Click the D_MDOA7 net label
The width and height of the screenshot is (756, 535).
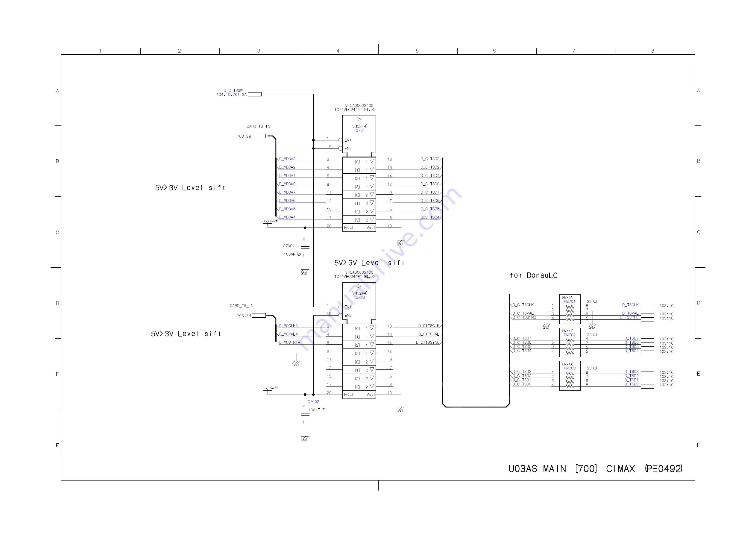(x=287, y=192)
